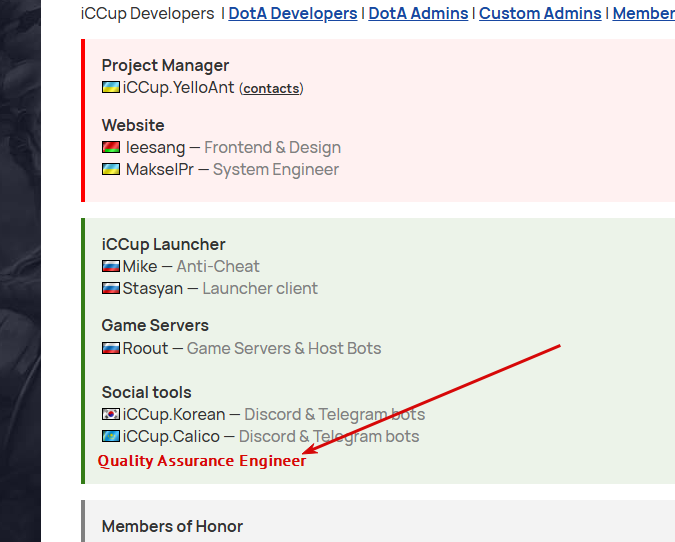Click the South Korea flag beside iCCup.Korean
Screen dimensions: 675x542
pos(111,414)
